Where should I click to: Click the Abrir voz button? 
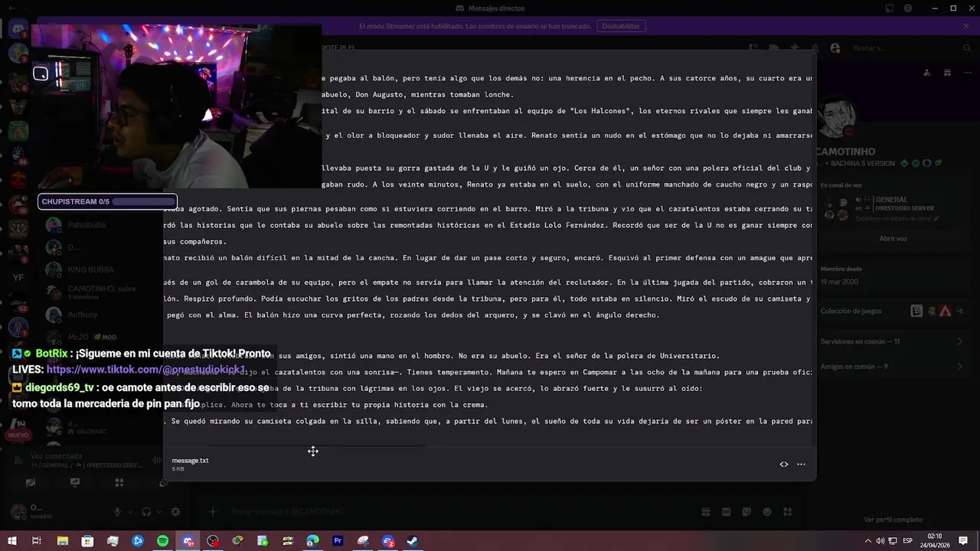point(893,239)
